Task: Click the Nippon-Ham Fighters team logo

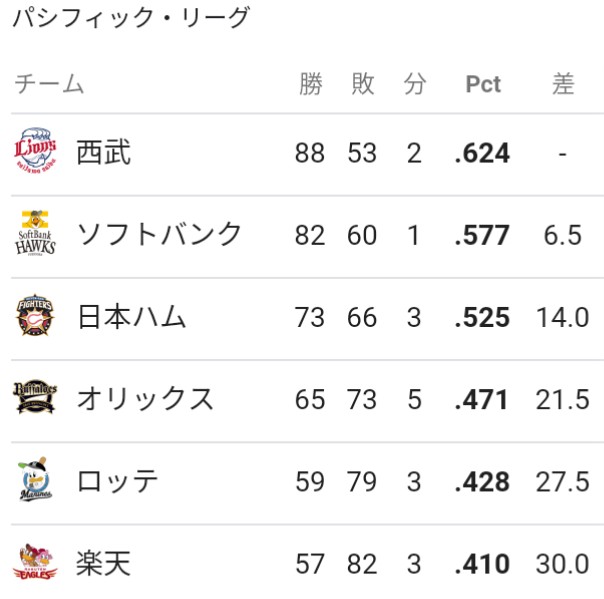Action: click(x=35, y=315)
